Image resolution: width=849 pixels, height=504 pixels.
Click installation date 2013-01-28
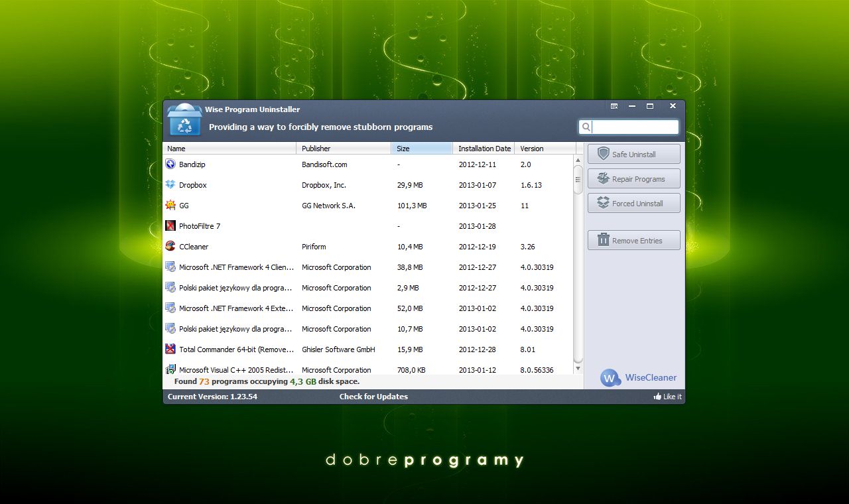pyautogui.click(x=477, y=226)
